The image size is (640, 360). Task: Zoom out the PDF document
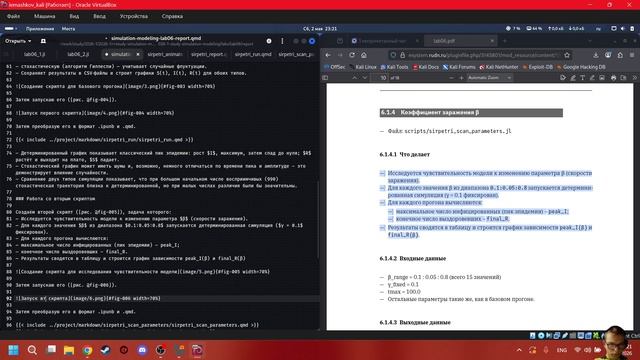(451, 78)
